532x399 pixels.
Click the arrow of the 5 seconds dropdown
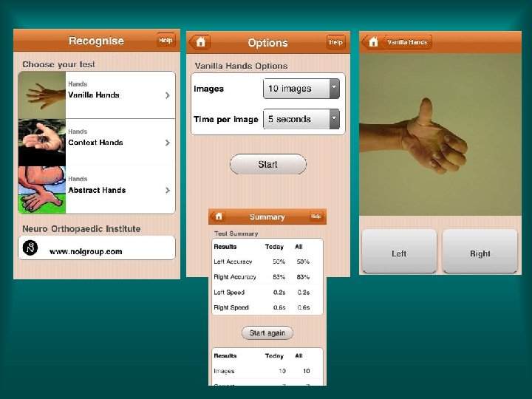pyautogui.click(x=334, y=119)
